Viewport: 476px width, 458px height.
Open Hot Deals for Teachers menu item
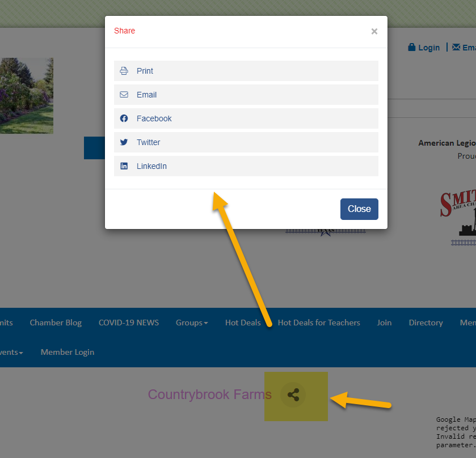(x=319, y=323)
